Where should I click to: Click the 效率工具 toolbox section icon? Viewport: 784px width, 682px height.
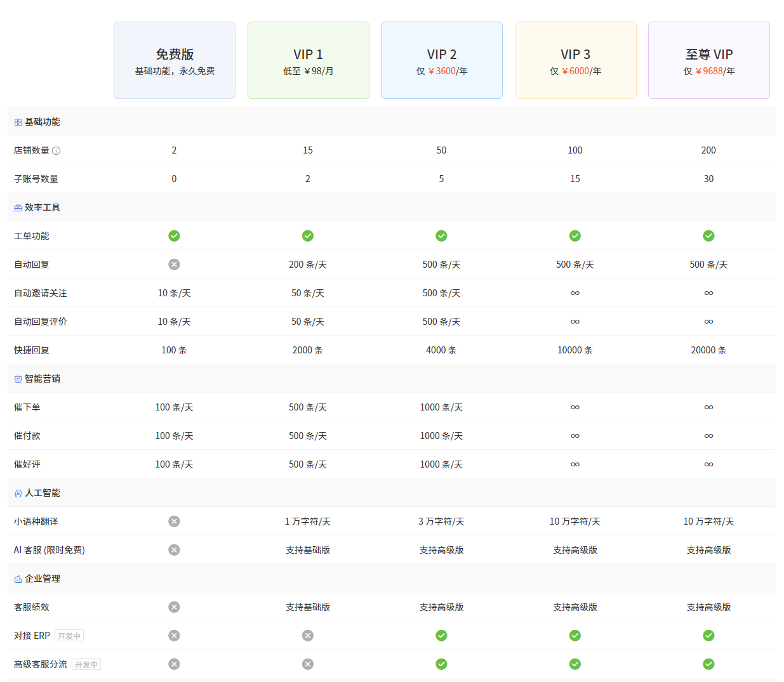pyautogui.click(x=18, y=208)
